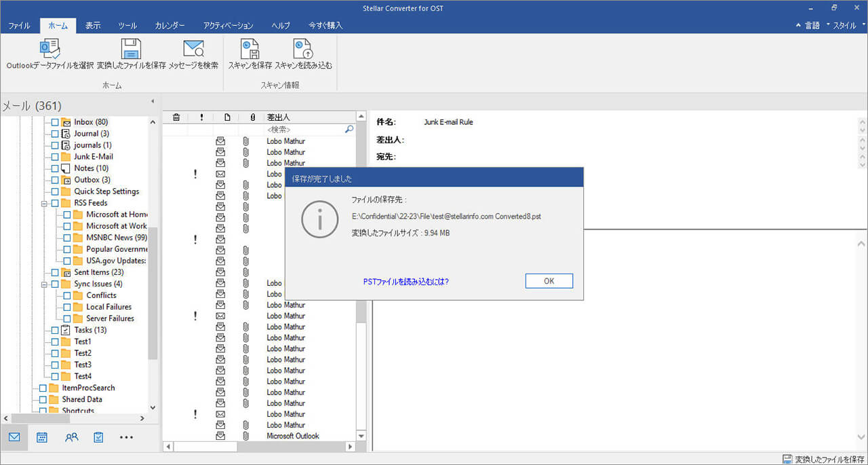Viewport: 868px width, 465px height.
Task: Click the Tasks (13) folder icon
Action: [66, 330]
